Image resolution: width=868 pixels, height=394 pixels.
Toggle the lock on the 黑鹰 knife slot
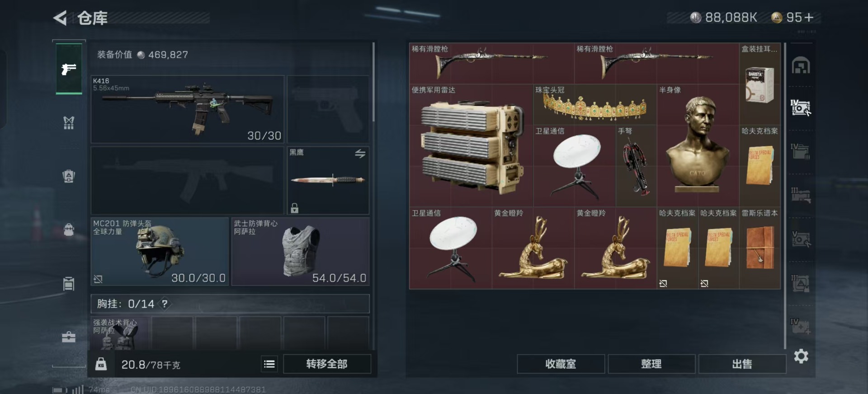295,208
